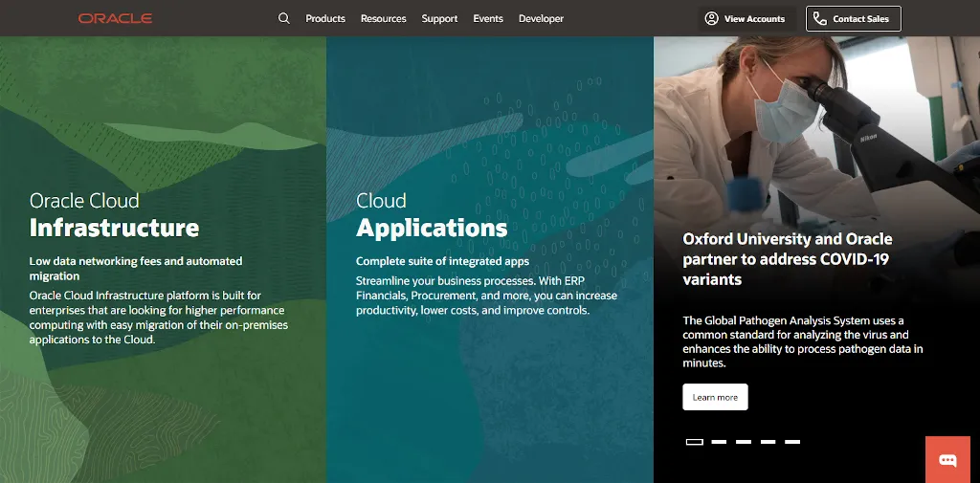Select the first carousel slide indicator

click(695, 442)
